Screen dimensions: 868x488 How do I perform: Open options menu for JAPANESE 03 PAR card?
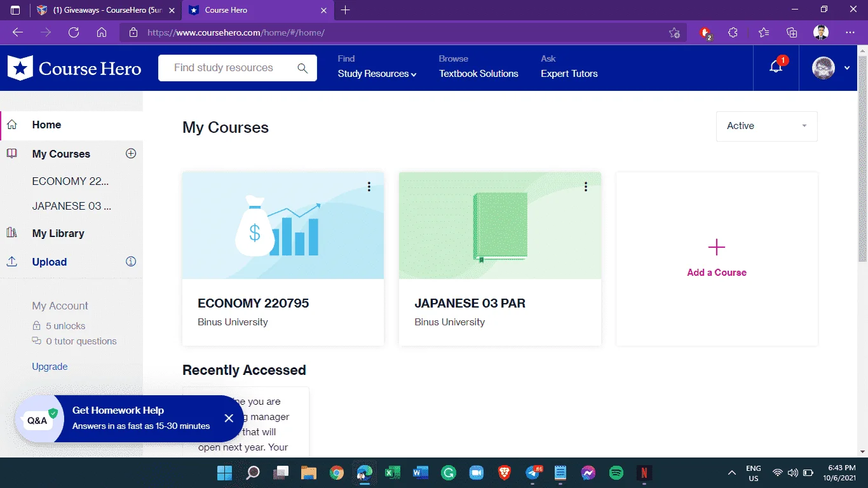tap(586, 186)
